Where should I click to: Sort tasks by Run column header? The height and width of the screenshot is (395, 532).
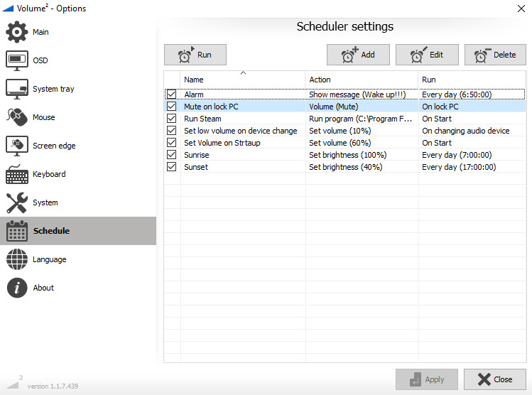coord(472,80)
